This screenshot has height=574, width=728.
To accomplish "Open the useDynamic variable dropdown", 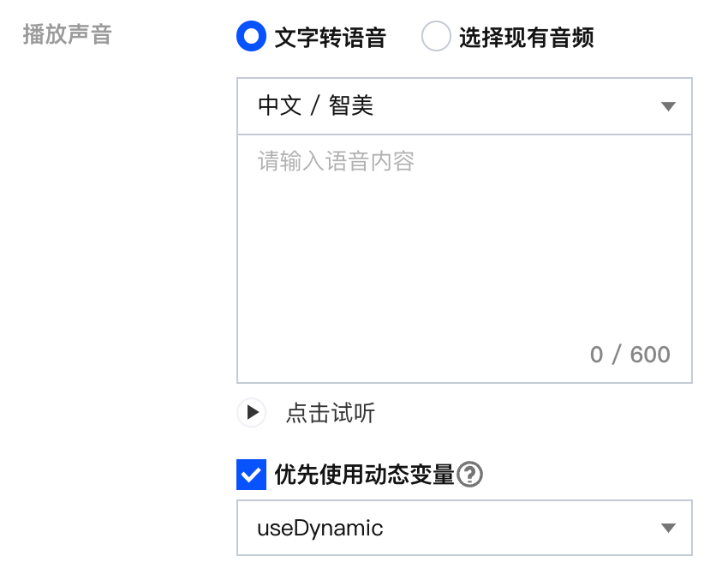I will point(463,528).
